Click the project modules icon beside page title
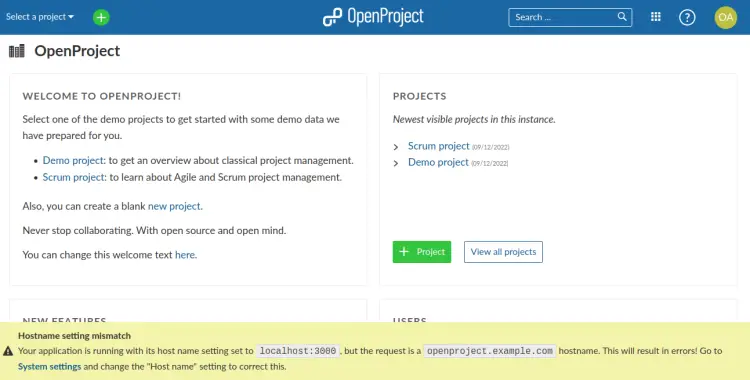 (17, 51)
